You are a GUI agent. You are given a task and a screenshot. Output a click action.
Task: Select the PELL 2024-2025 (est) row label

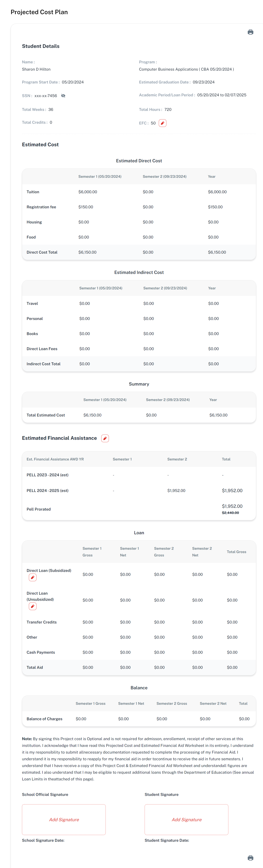(47, 491)
